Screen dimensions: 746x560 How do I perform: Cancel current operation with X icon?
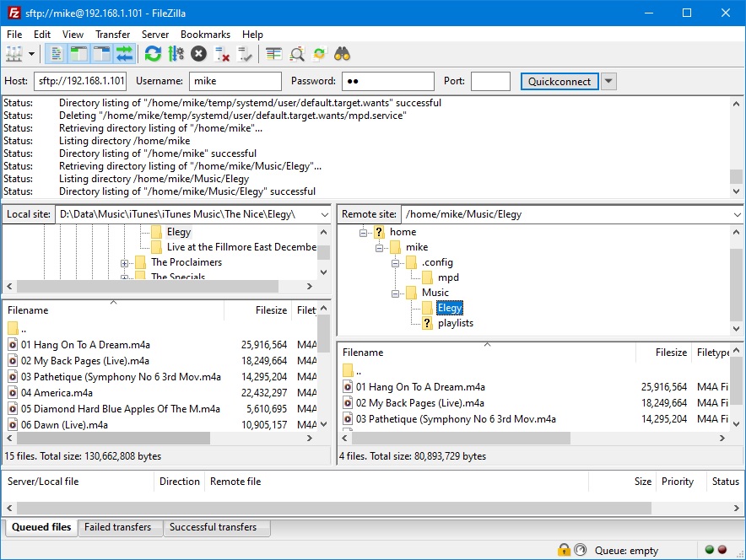199,54
